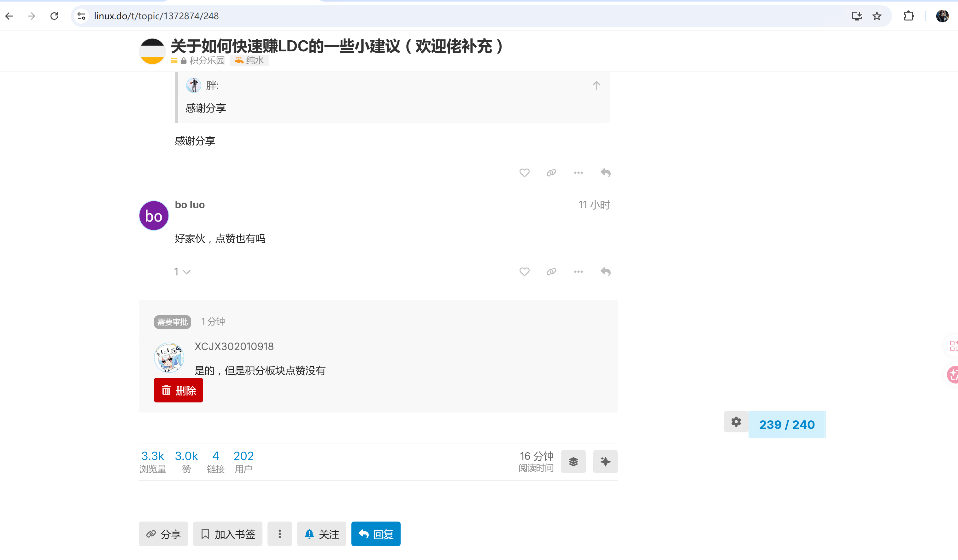Share the topic via 分享 button
The image size is (958, 560).
point(163,534)
